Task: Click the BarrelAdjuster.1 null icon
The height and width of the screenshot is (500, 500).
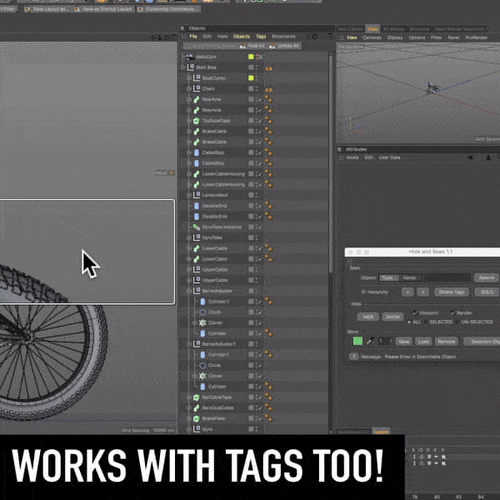Action: tap(197, 344)
